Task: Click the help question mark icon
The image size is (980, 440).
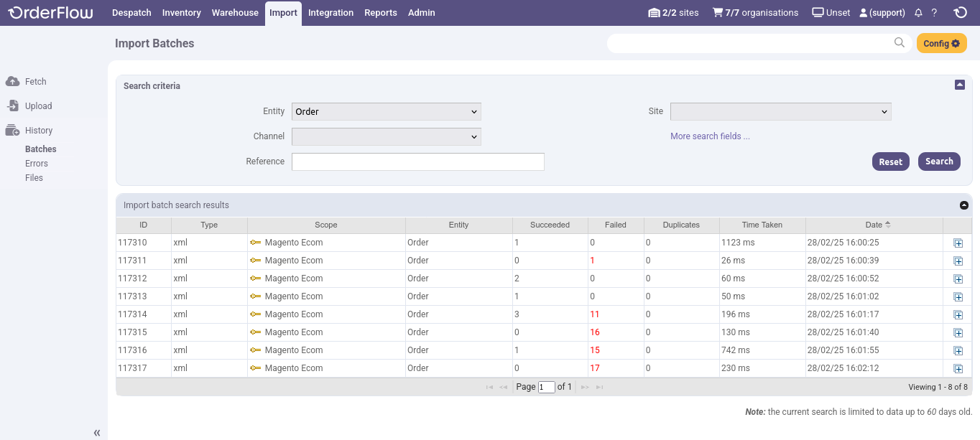Action: (935, 12)
